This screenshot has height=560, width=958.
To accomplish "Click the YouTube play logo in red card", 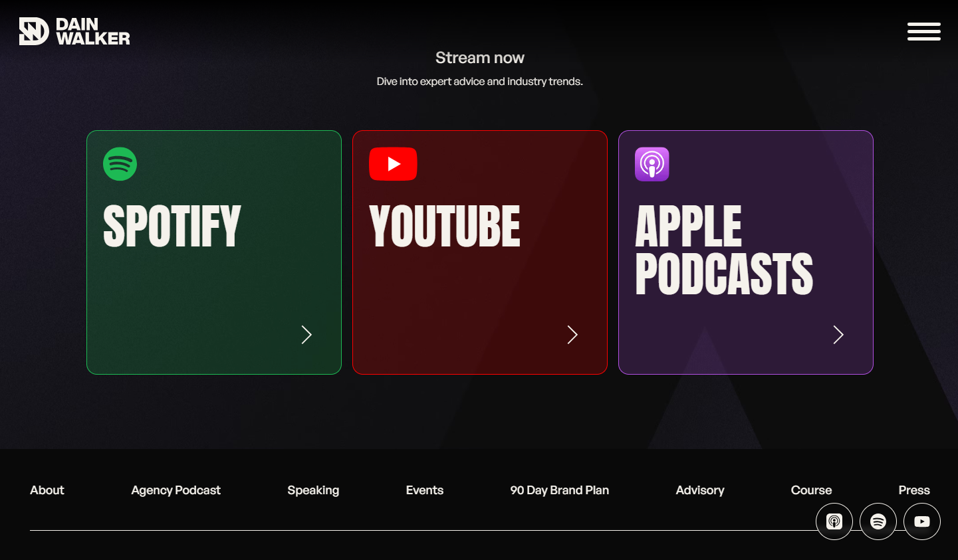I will pyautogui.click(x=393, y=164).
